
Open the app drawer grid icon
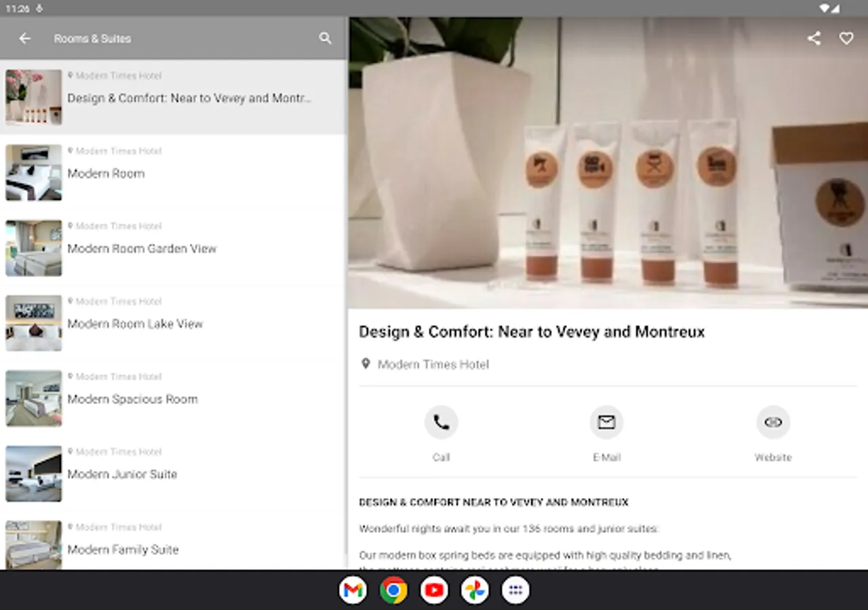(x=515, y=590)
